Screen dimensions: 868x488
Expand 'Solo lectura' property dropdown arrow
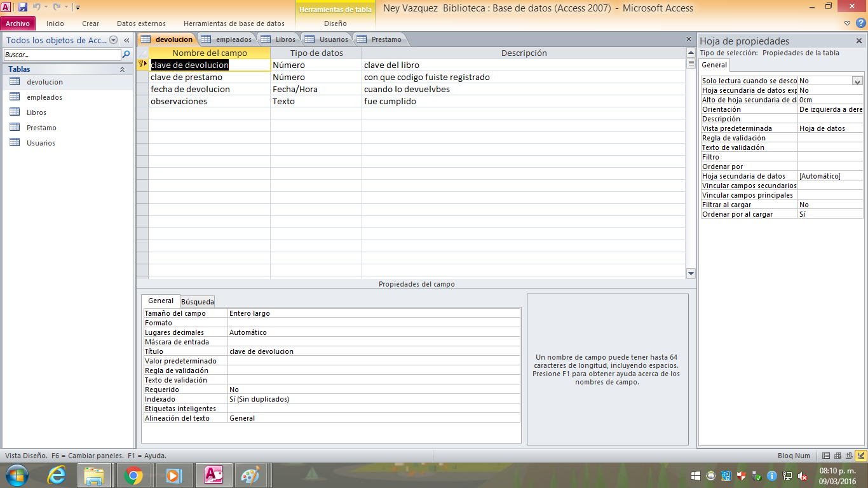click(857, 81)
